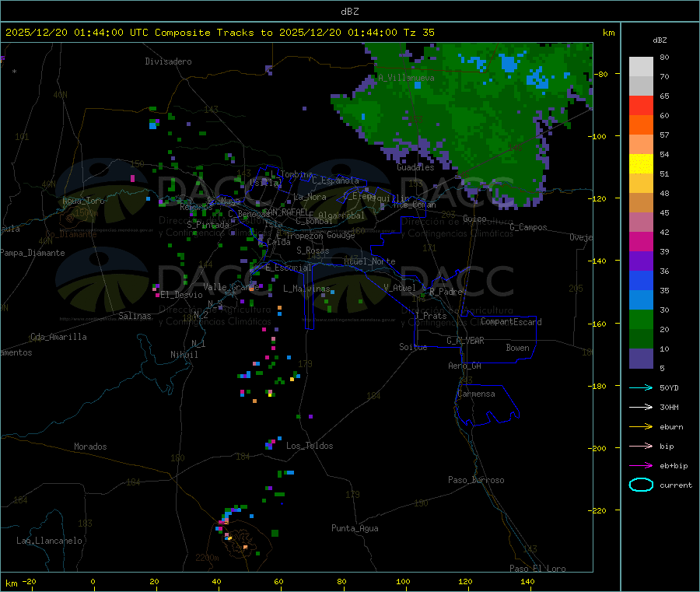This screenshot has height=592, width=700.
Task: Click the 39 dBZ violet color swatch
Action: tap(641, 261)
